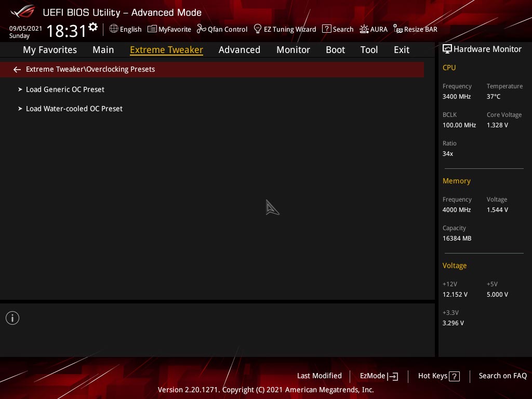Click the EzMode exit arrow icon
The height and width of the screenshot is (399, 532).
pos(393,376)
